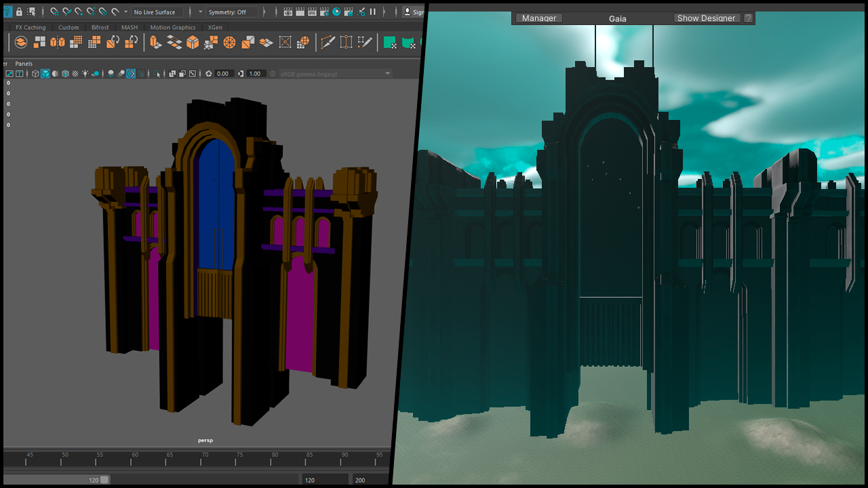The width and height of the screenshot is (868, 488).
Task: Open the Panels menu
Action: (x=24, y=64)
